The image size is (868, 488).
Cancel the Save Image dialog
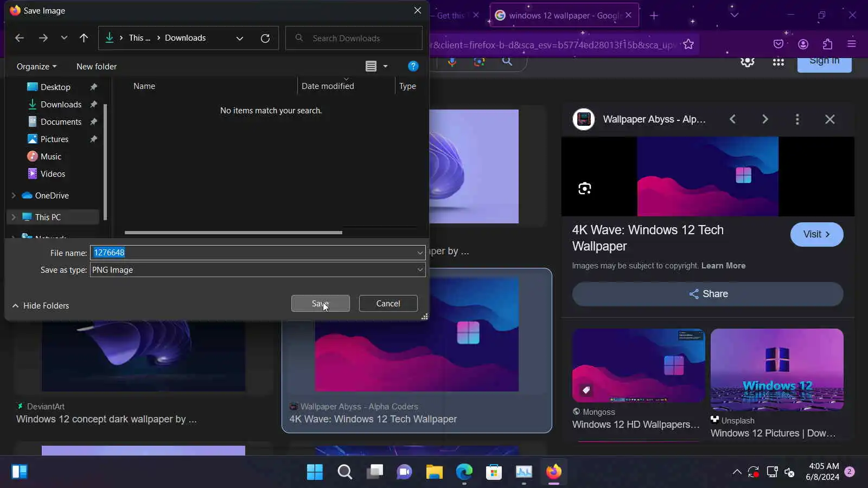click(x=388, y=304)
